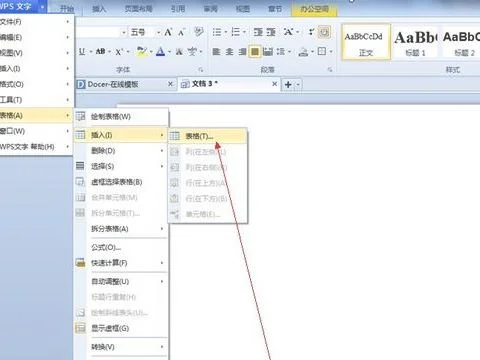480x360 pixels.
Task: Click the shrink font size icon
Action: point(181,32)
